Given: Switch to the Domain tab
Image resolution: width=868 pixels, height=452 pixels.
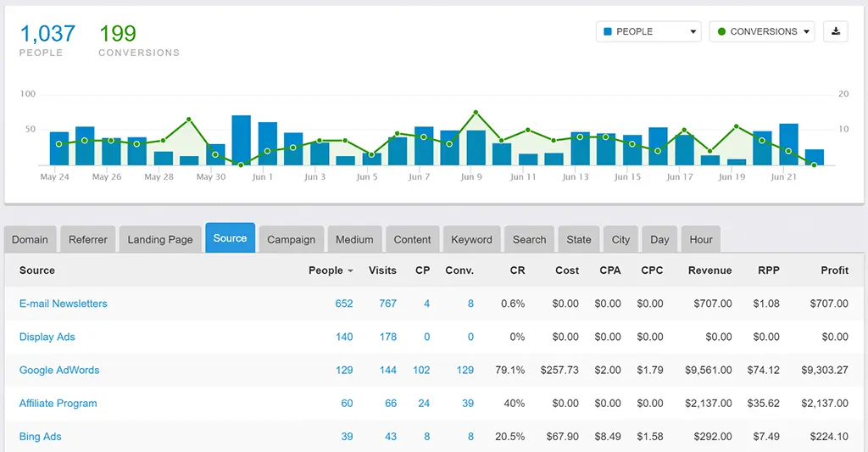Looking at the screenshot, I should (x=30, y=239).
